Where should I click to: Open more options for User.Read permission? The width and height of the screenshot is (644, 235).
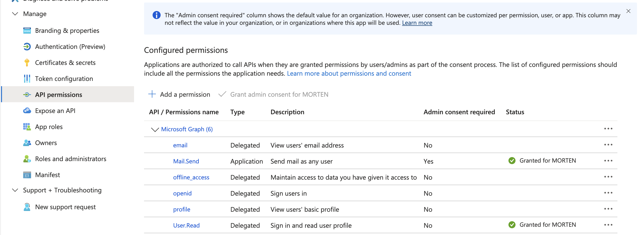(x=608, y=225)
